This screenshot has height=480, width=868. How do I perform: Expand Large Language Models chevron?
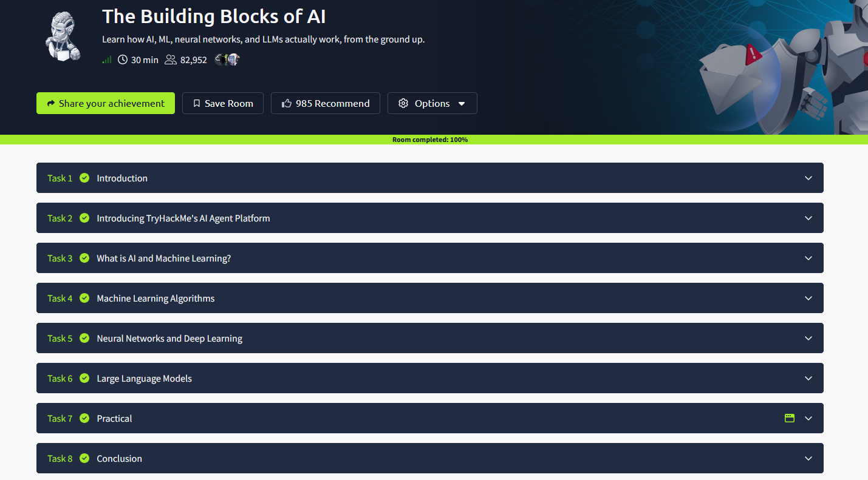808,378
